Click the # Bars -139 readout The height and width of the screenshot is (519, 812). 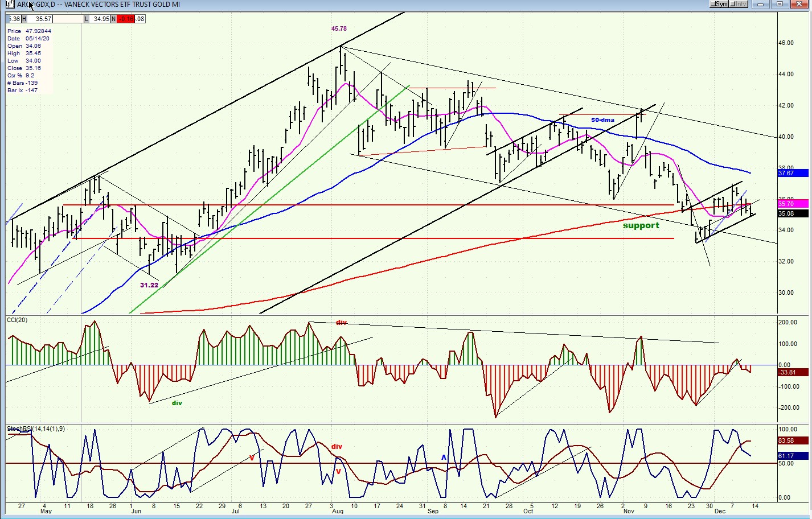tap(23, 83)
